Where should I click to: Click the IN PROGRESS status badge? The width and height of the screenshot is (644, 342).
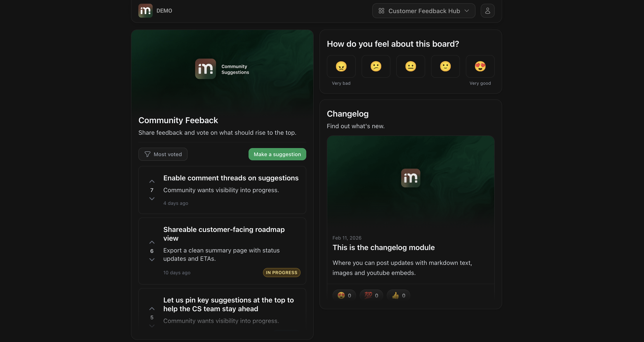(x=282, y=273)
